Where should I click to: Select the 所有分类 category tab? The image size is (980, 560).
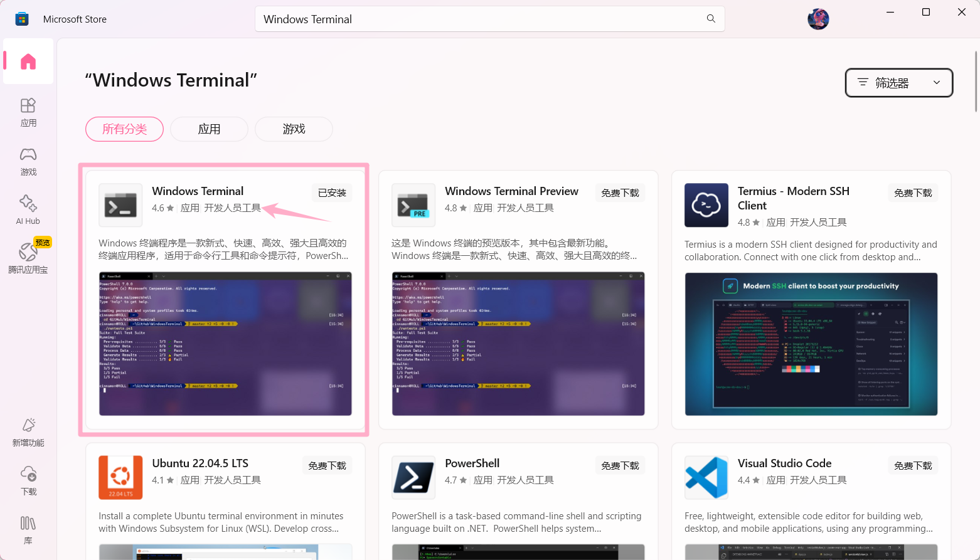coord(124,129)
